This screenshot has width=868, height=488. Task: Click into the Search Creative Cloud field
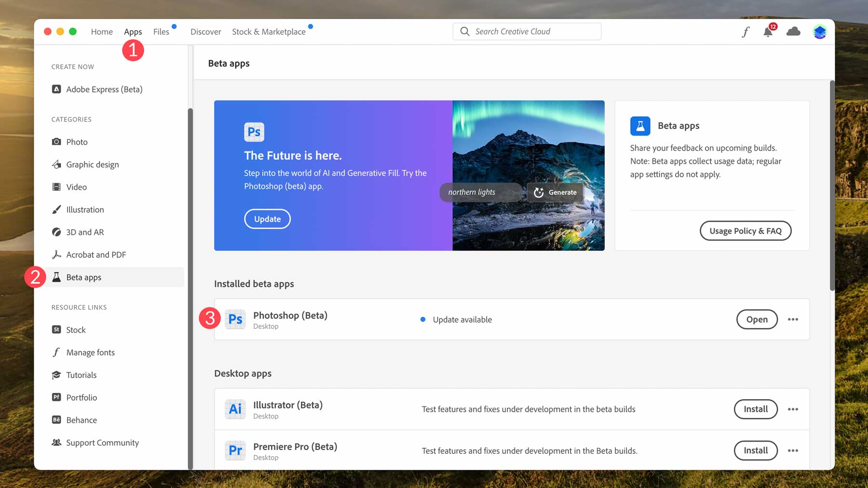(x=527, y=31)
